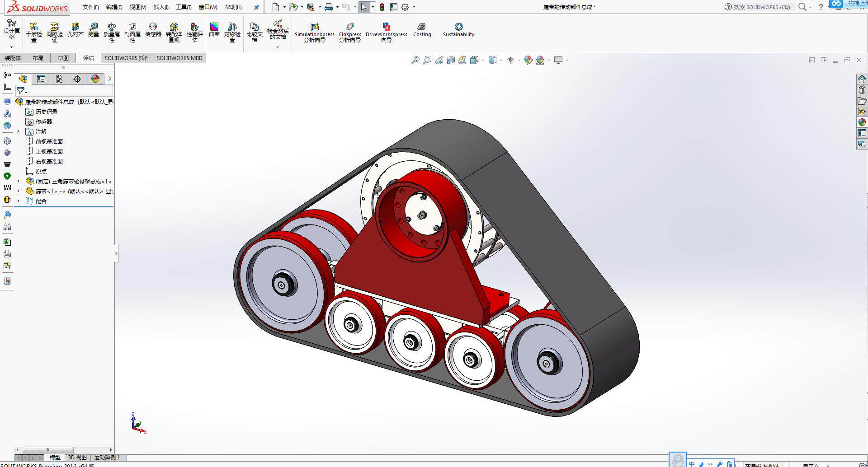Viewport: 868px width, 467px height.
Task: Open the SOLIDWORKS MBD tab
Action: coord(179,58)
